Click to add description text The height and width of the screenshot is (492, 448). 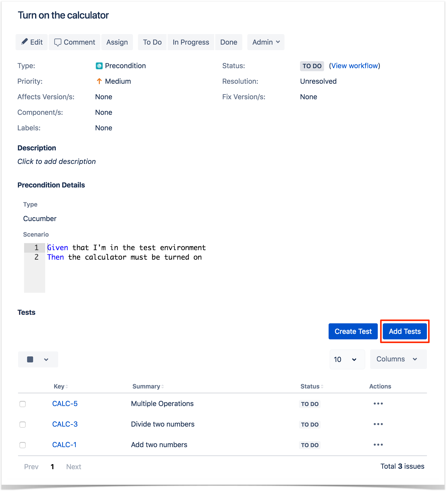[x=57, y=161]
